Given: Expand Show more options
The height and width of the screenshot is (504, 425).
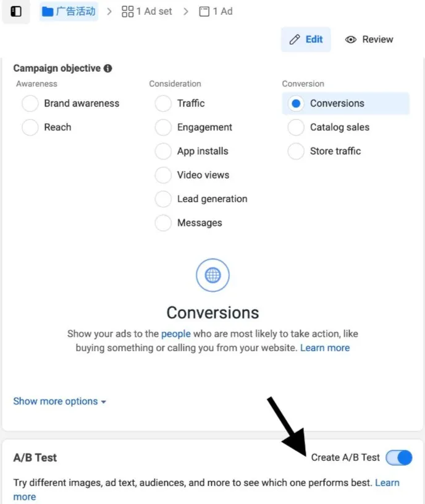Looking at the screenshot, I should point(60,401).
